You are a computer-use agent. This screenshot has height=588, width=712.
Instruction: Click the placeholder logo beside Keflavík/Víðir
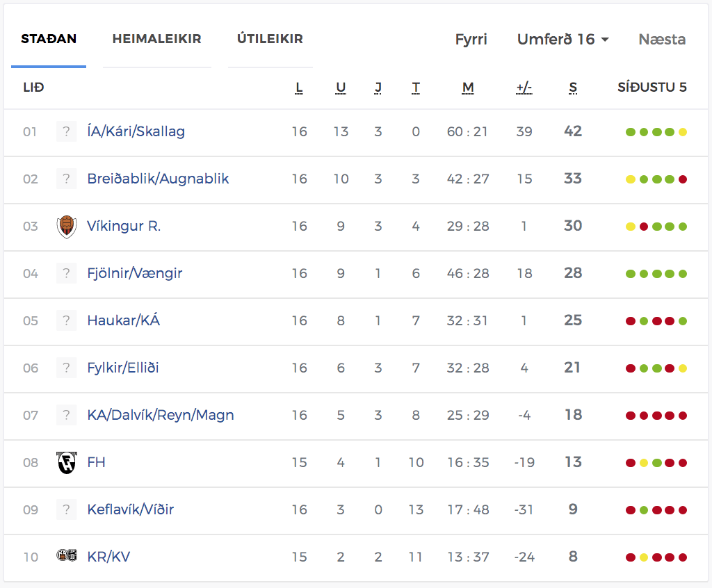[66, 509]
